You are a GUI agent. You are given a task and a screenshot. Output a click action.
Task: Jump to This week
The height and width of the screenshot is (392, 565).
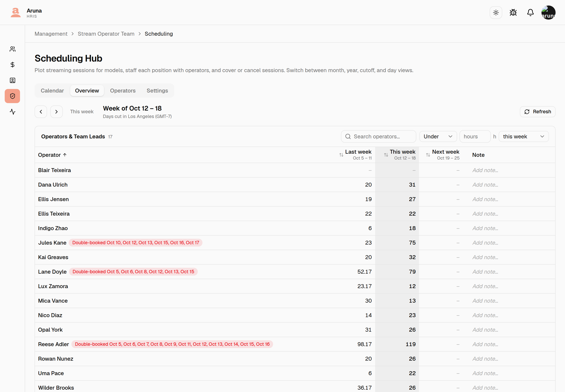click(82, 112)
